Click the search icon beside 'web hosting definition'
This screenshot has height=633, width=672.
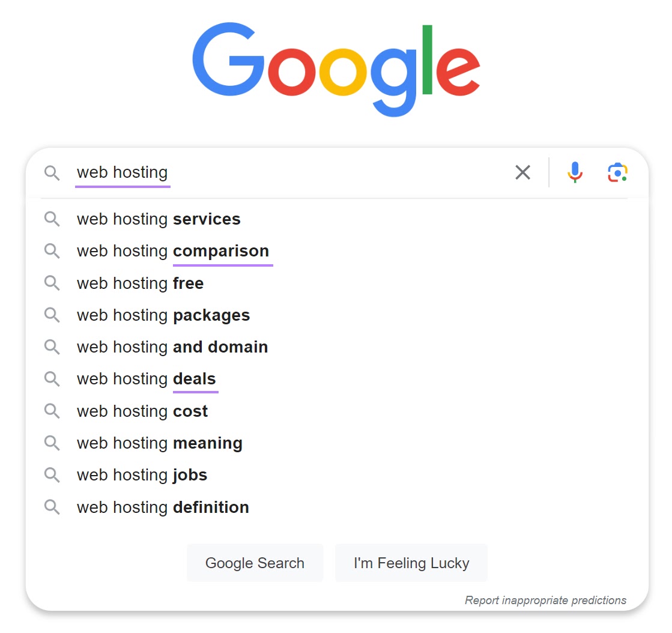pos(52,507)
